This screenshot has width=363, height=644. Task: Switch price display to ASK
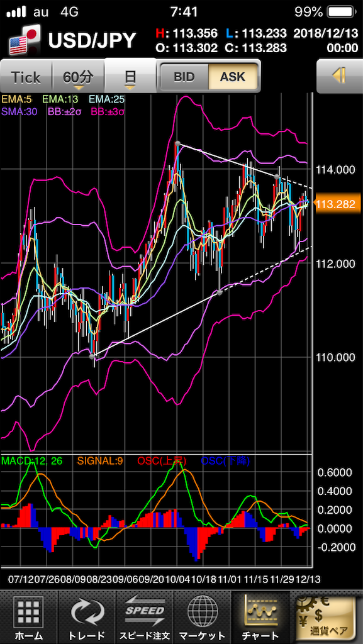233,77
